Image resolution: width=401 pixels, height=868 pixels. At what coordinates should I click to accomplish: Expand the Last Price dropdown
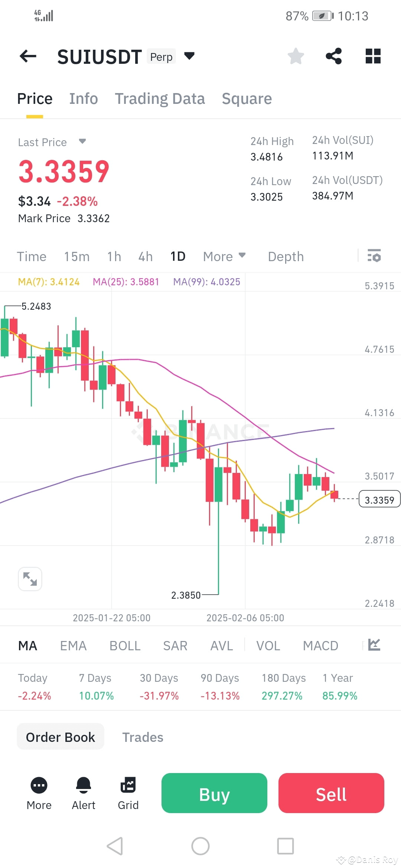pos(82,142)
